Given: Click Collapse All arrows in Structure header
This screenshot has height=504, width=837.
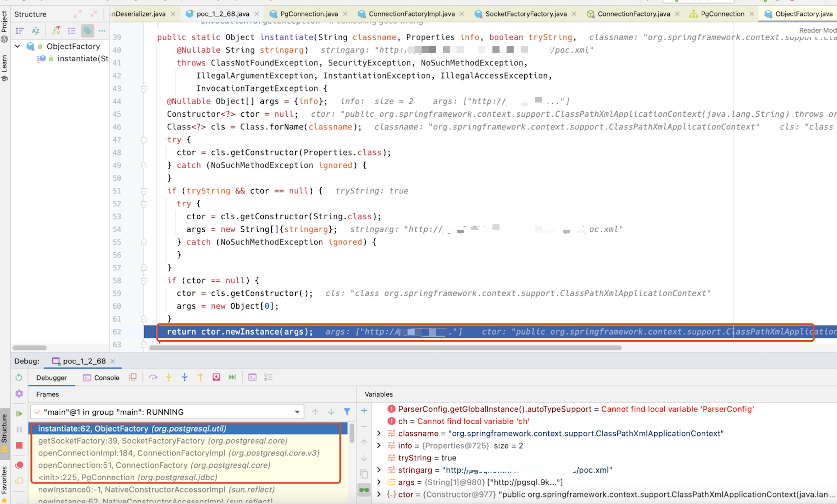Looking at the screenshot, I should pyautogui.click(x=94, y=14).
